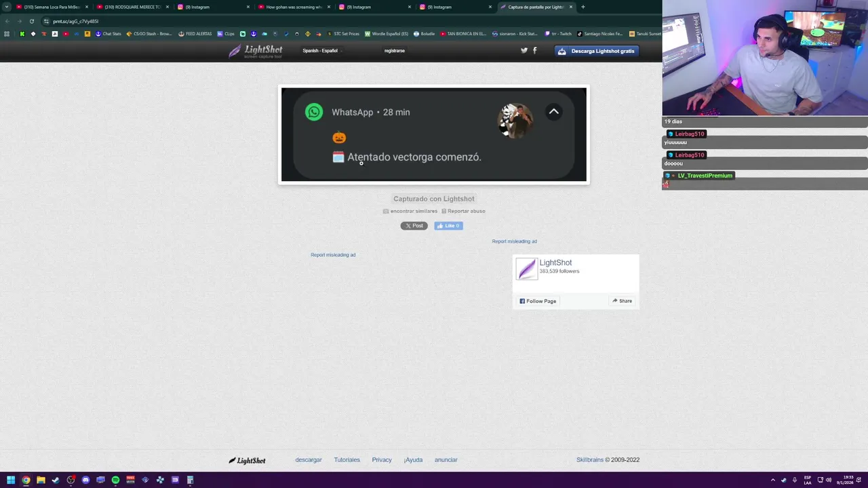Open the trr - Twitch bookmark

pyautogui.click(x=558, y=34)
